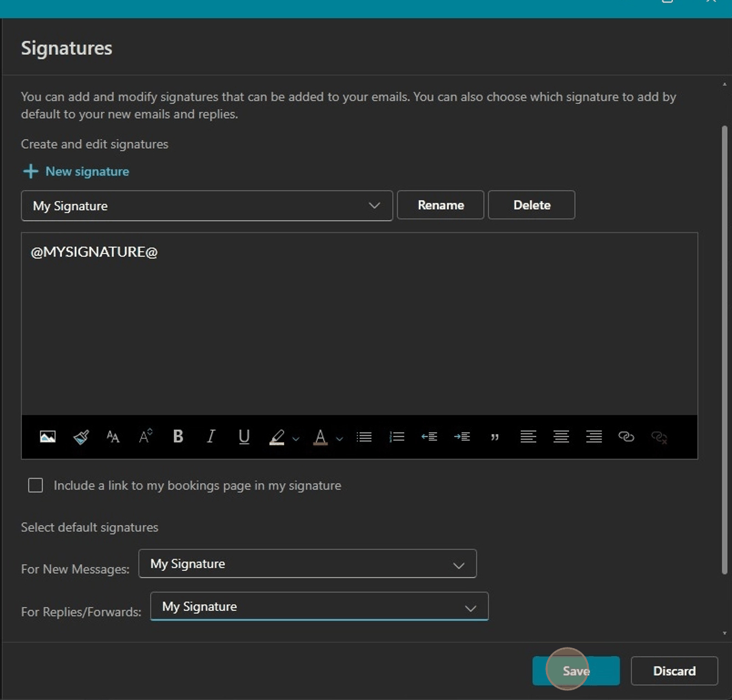Insert an inline picture in signature
Image resolution: width=732 pixels, height=700 pixels.
48,437
